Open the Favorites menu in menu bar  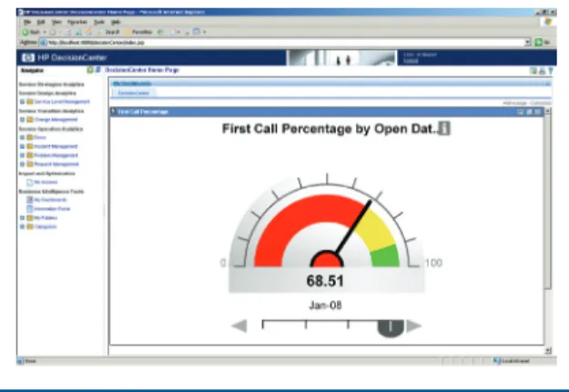(x=77, y=22)
